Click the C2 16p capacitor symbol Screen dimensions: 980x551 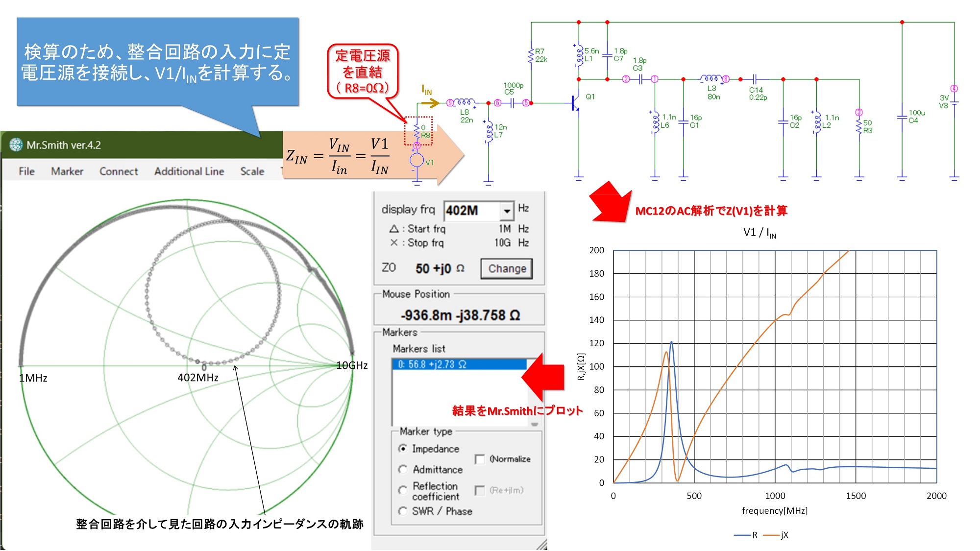[783, 122]
